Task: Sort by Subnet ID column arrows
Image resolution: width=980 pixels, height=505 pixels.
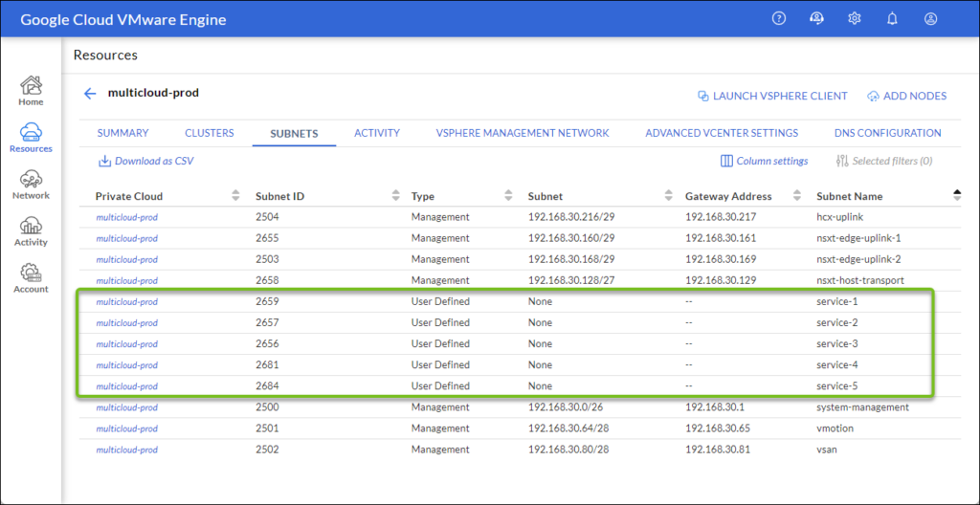Action: 395,196
